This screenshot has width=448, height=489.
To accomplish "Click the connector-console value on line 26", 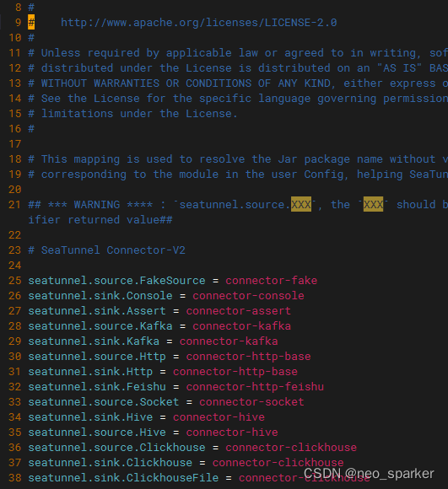I will [x=248, y=296].
